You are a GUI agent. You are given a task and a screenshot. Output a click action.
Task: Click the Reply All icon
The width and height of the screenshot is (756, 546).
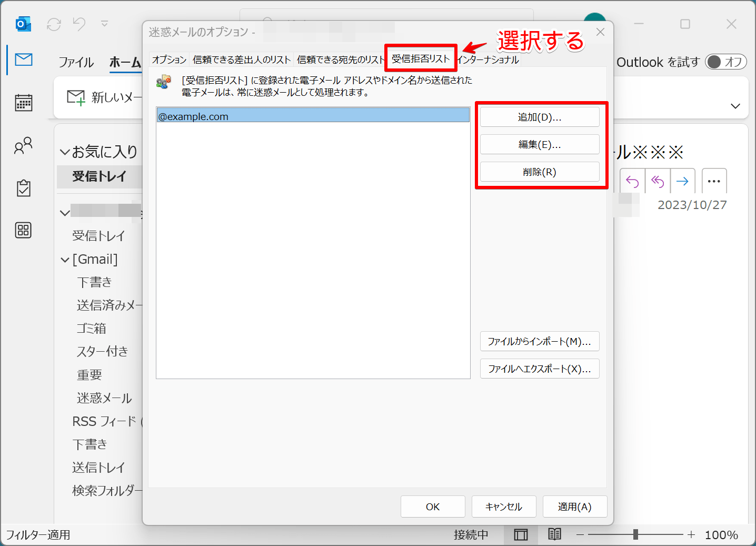click(657, 182)
